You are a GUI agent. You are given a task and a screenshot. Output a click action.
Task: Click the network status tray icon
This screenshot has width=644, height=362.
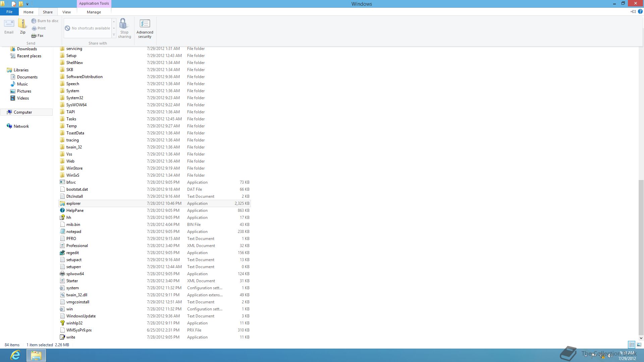[x=602, y=356]
